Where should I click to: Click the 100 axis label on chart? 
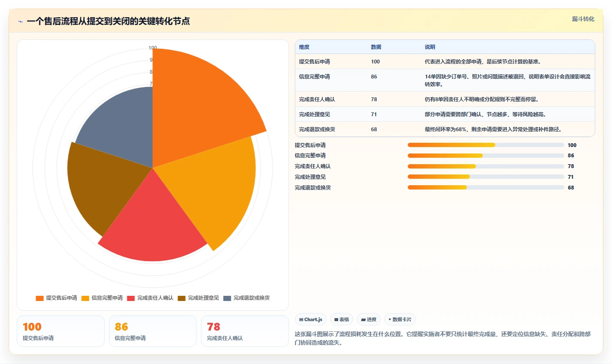click(x=153, y=48)
